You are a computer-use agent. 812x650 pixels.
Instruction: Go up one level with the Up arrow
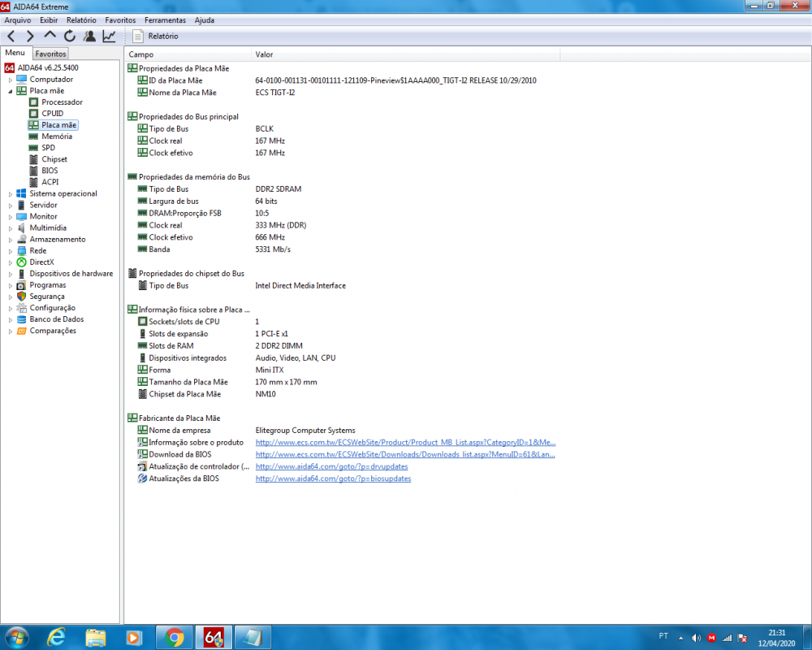point(50,36)
